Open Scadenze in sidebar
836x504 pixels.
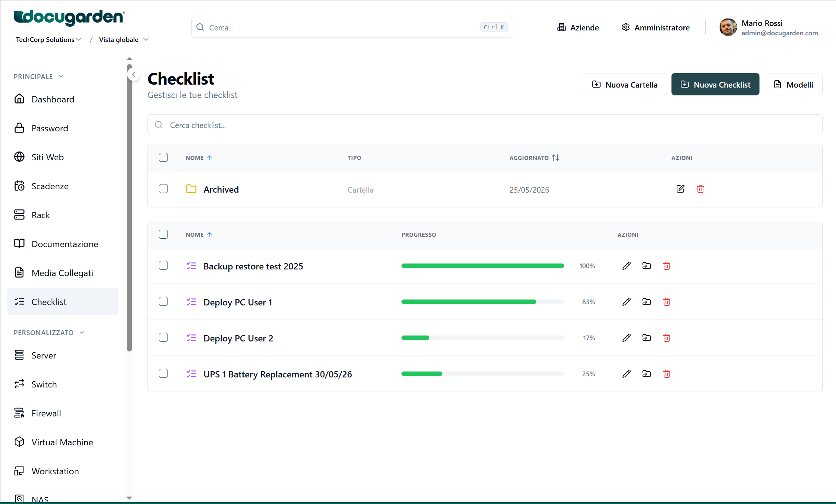[x=63, y=186]
